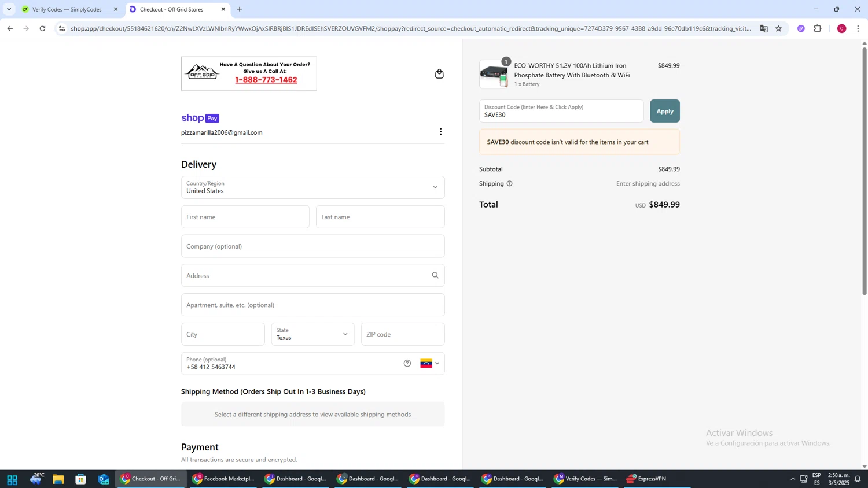
Task: Open the Windows Start menu
Action: pos(12,479)
